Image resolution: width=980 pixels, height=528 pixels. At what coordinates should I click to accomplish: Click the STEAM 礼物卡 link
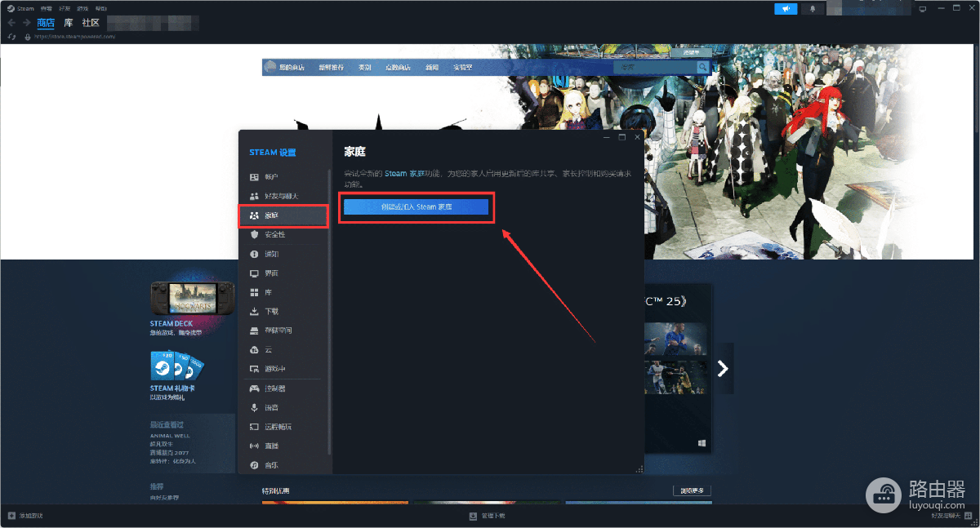point(172,388)
